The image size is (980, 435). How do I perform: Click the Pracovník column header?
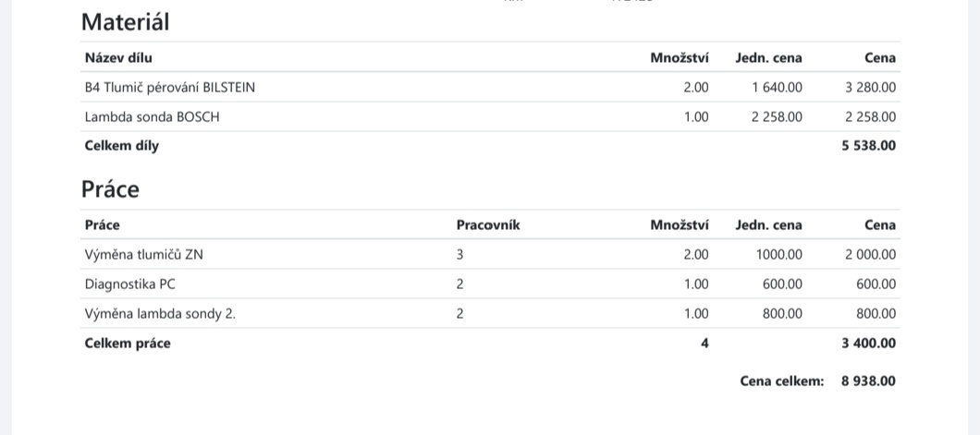487,224
